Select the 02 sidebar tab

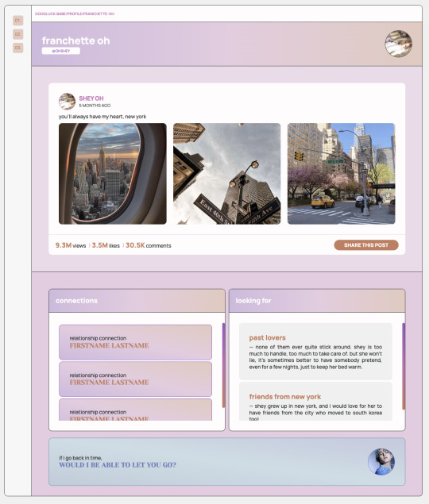(18, 34)
